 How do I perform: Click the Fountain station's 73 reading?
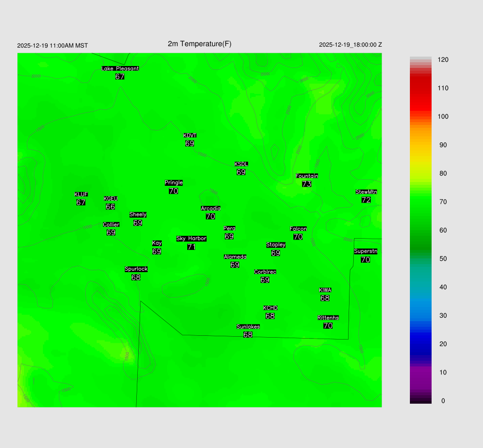(307, 184)
